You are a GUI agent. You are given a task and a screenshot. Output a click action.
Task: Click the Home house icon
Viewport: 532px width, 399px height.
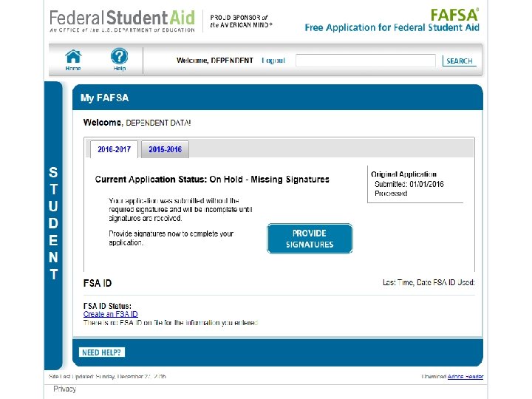click(72, 58)
